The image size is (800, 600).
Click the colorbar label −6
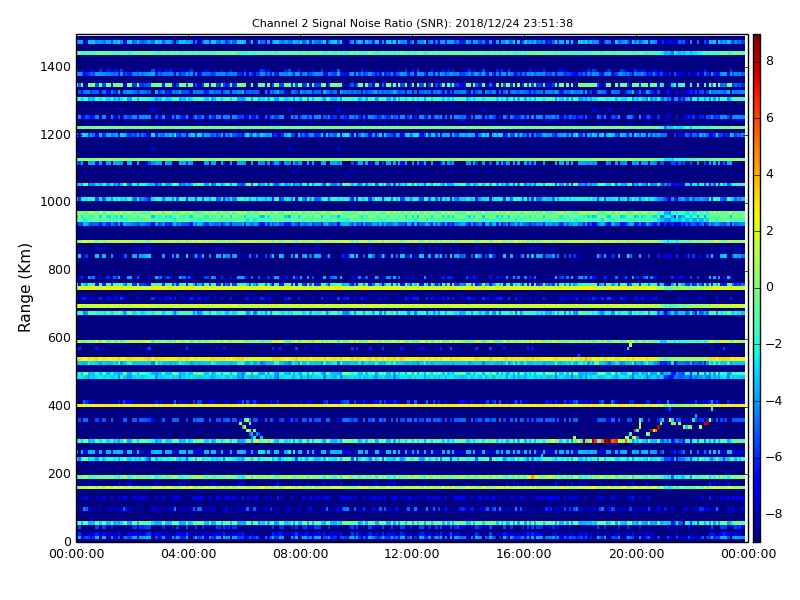point(773,457)
